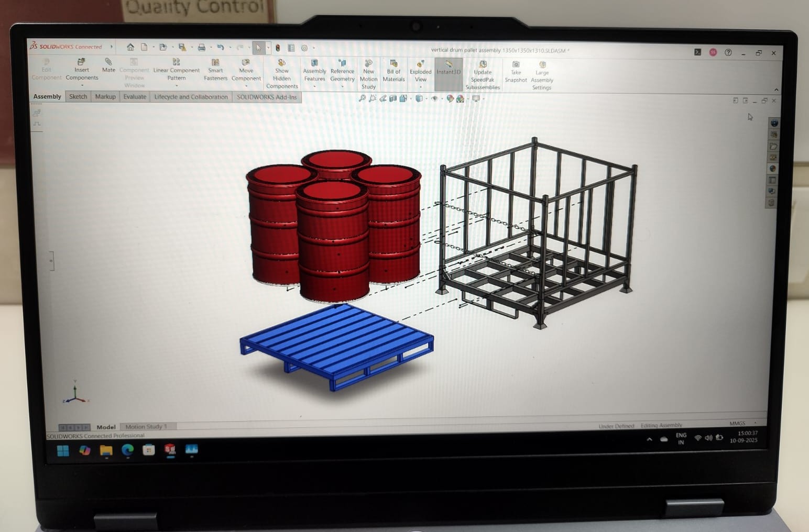
Task: Switch to Motion Study 1 tab
Action: point(146,427)
